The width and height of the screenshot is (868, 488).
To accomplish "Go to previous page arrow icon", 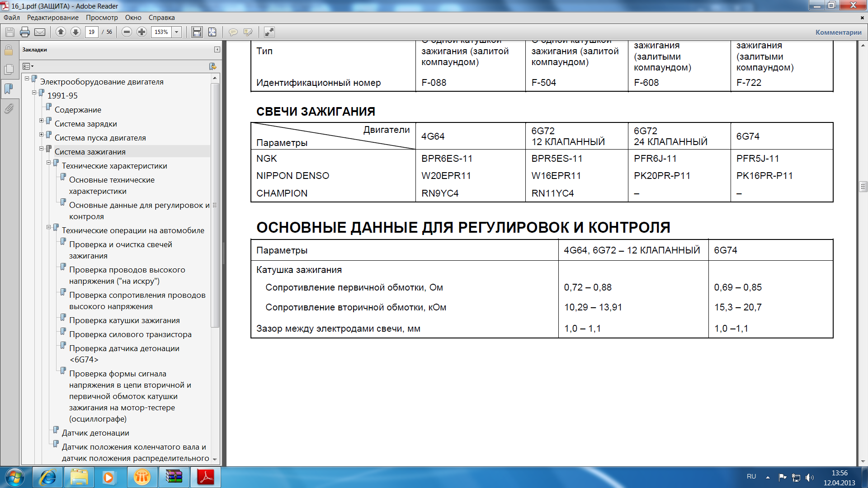I will point(61,32).
